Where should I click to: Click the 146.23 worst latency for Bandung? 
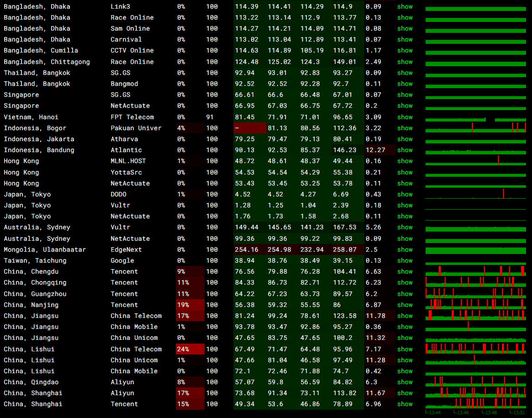[x=345, y=150]
